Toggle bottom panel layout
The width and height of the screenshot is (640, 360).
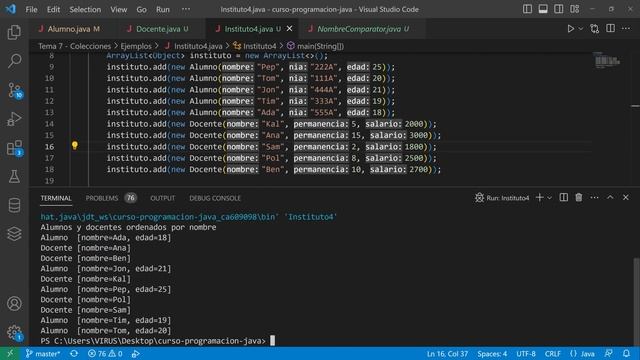(543, 9)
